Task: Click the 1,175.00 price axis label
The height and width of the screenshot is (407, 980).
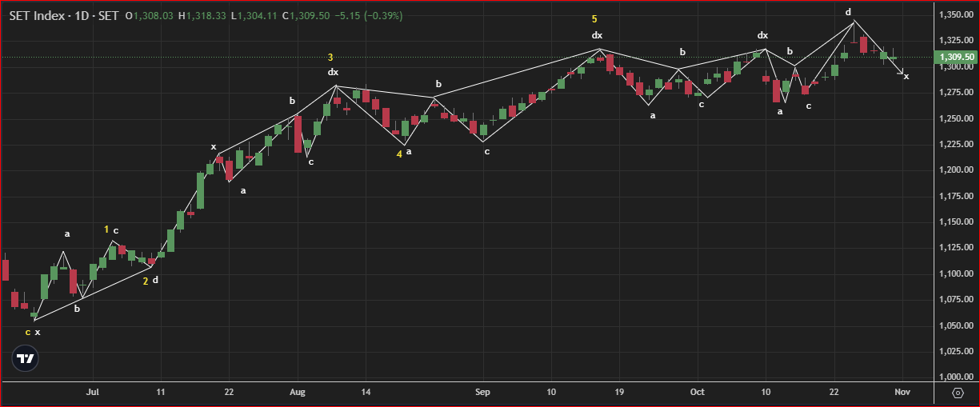Action: coord(956,196)
